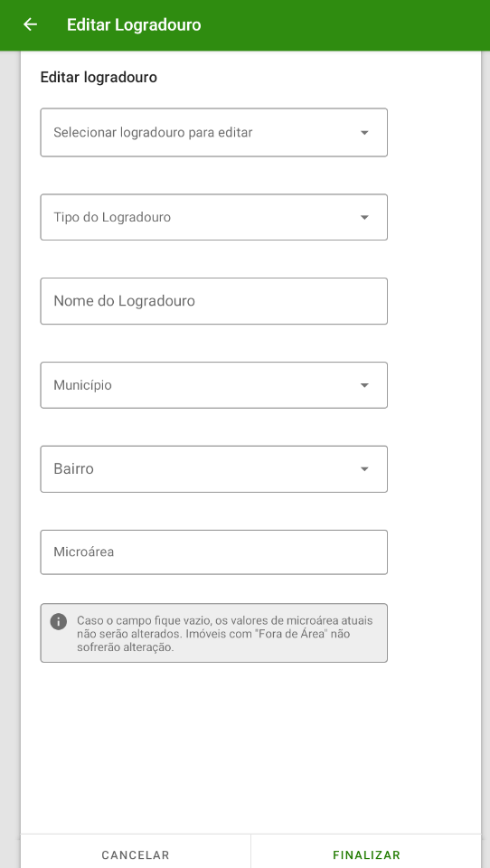Click FINALIZAR to save the logradouro

click(x=366, y=854)
